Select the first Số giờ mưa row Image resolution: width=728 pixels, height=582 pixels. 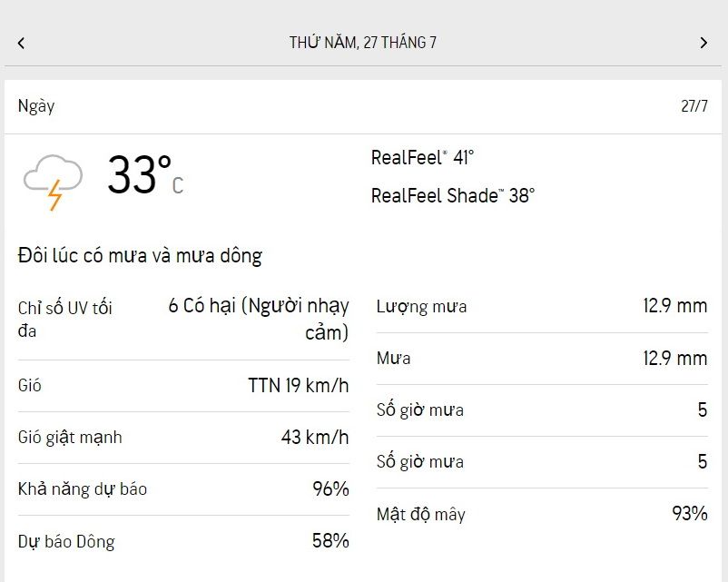point(542,410)
